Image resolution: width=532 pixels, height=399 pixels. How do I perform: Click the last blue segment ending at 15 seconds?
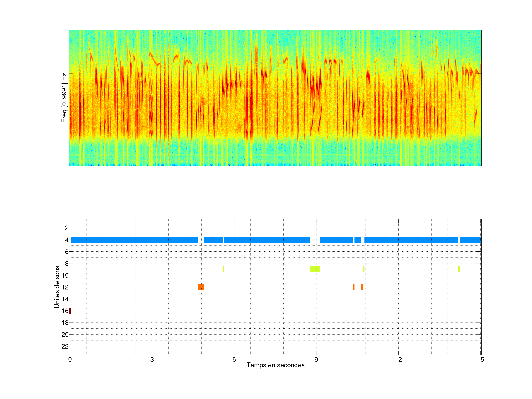click(470, 240)
